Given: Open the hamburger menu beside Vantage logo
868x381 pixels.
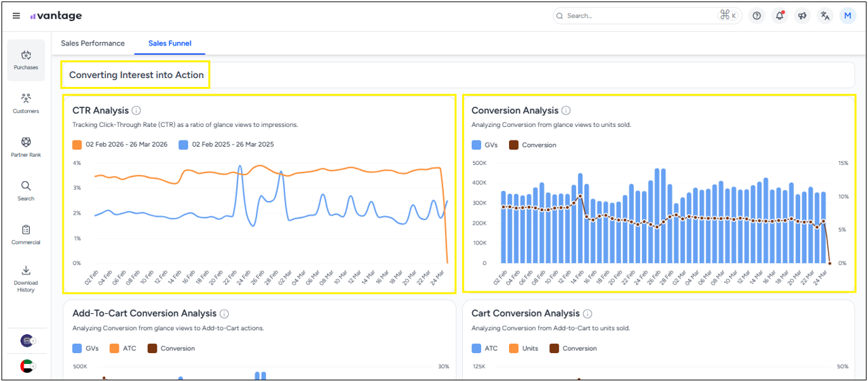Looking at the screenshot, I should pos(16,16).
